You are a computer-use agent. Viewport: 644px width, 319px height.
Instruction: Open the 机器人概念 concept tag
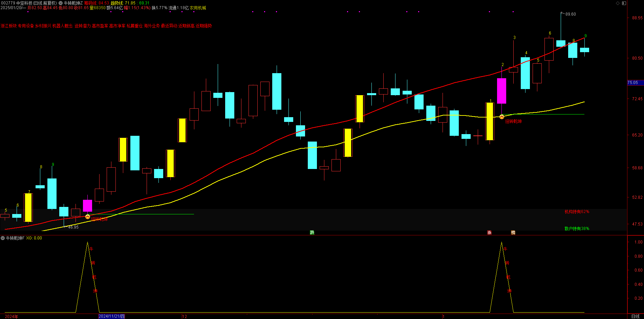pyautogui.click(x=63, y=26)
